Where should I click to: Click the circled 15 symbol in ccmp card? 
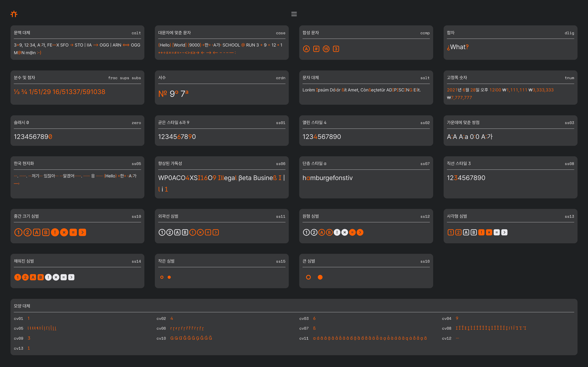(326, 49)
